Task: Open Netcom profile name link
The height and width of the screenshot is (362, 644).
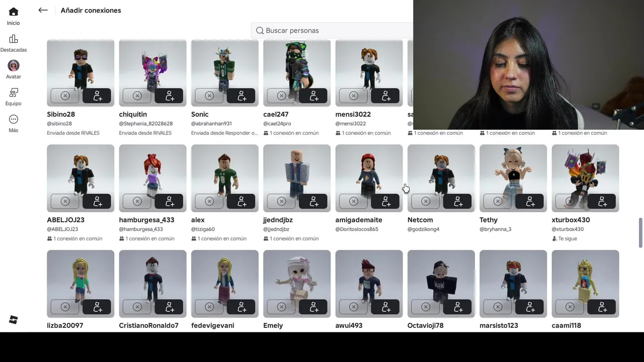Action: [420, 220]
